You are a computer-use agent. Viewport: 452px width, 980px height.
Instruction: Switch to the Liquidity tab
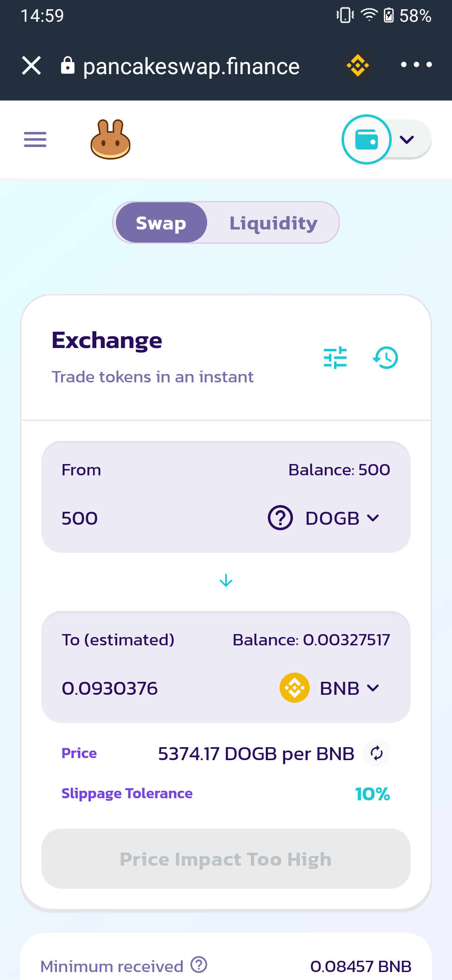(x=273, y=223)
